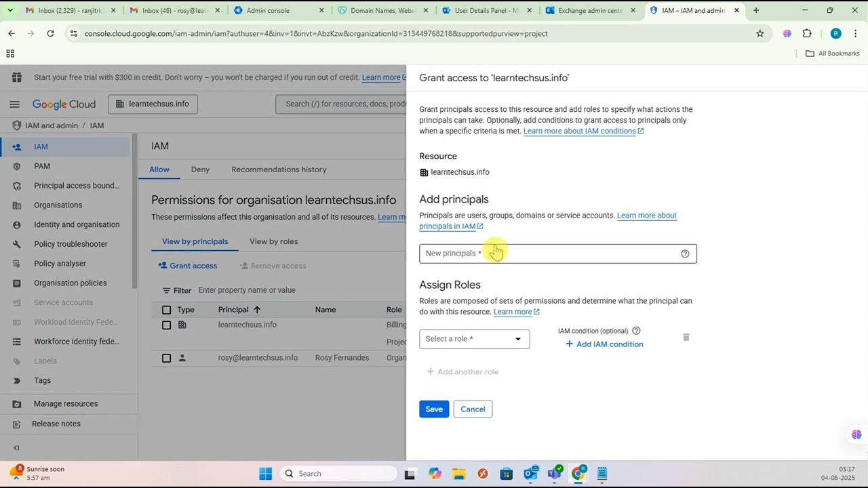
Task: Click the Windows taskbar Search box
Action: [339, 474]
